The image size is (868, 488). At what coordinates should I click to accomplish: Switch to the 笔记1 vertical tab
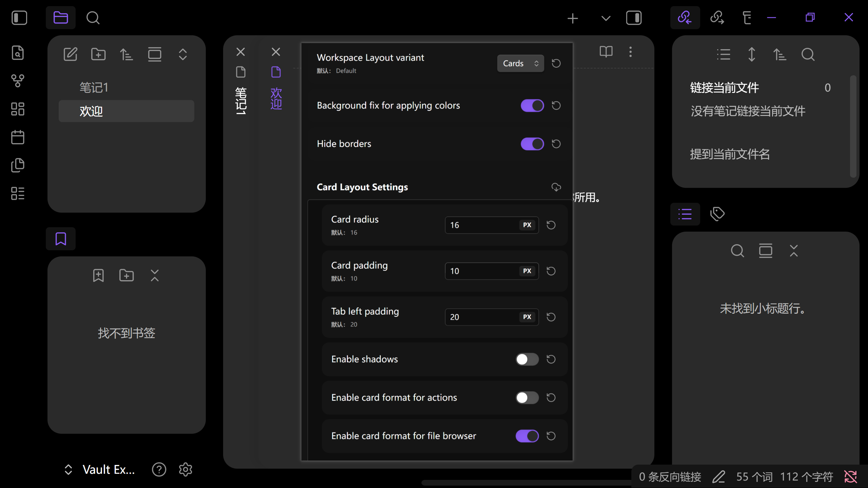[x=241, y=100]
